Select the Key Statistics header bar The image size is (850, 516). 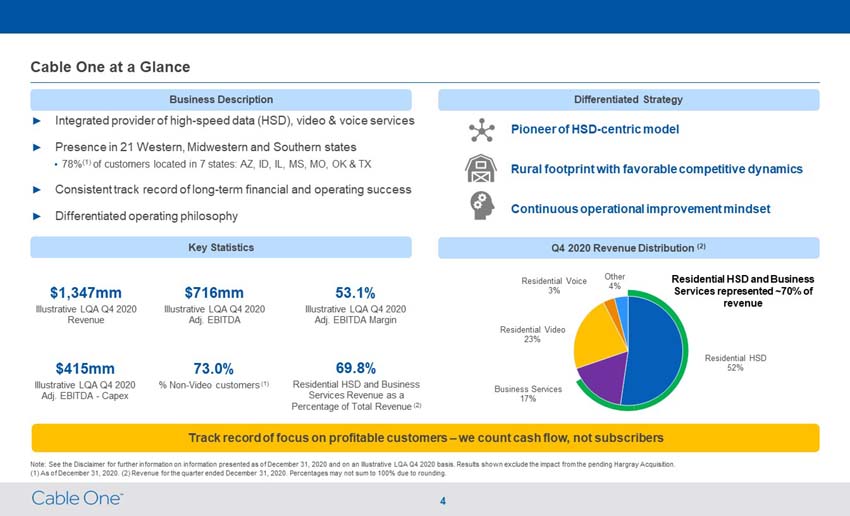[221, 248]
